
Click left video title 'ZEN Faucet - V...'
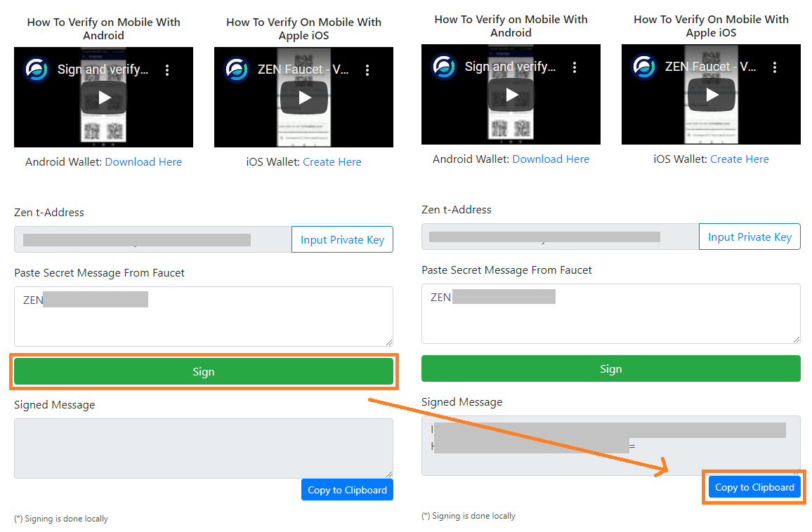(303, 69)
